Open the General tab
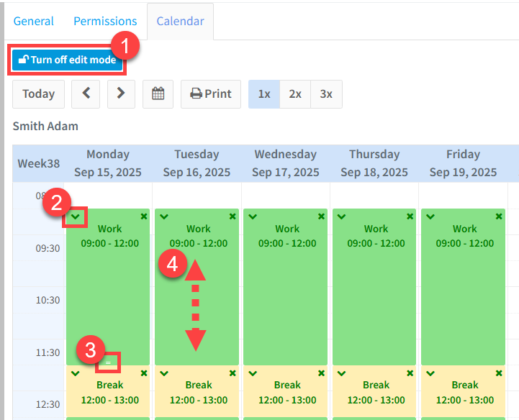This screenshot has height=420, width=519. (x=34, y=21)
